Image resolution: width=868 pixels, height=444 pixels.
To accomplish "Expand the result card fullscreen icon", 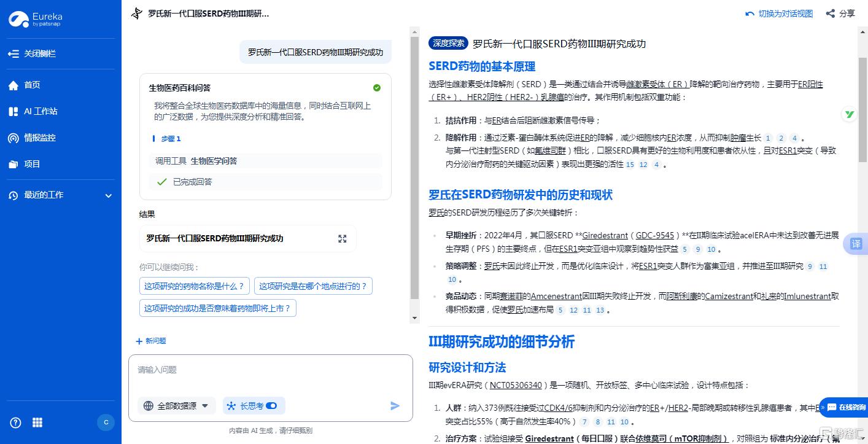I will 343,239.
